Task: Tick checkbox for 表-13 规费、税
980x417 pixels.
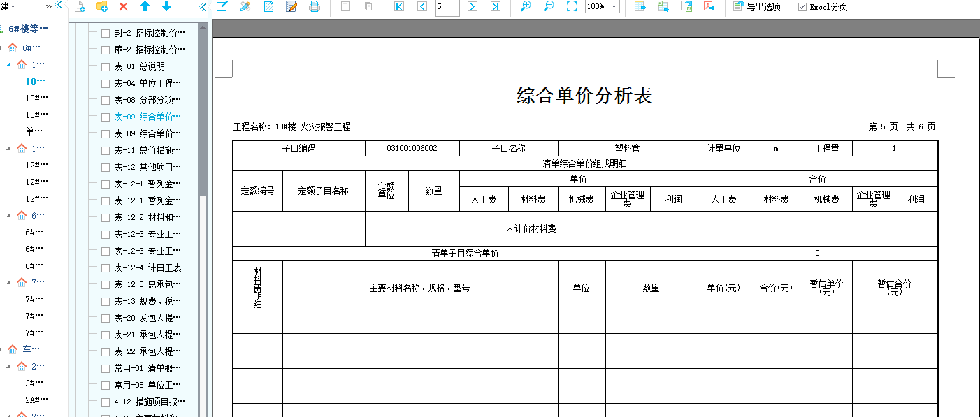Action: (106, 301)
